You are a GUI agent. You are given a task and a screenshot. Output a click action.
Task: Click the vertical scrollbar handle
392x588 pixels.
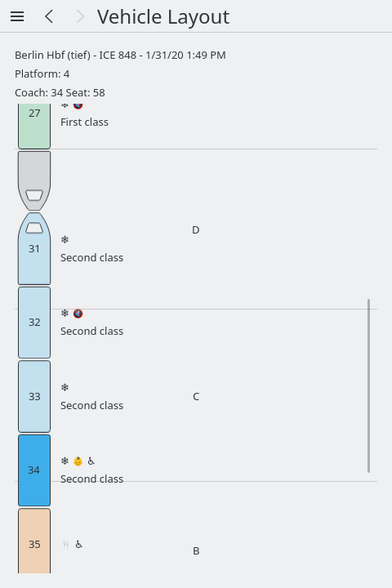[368, 386]
